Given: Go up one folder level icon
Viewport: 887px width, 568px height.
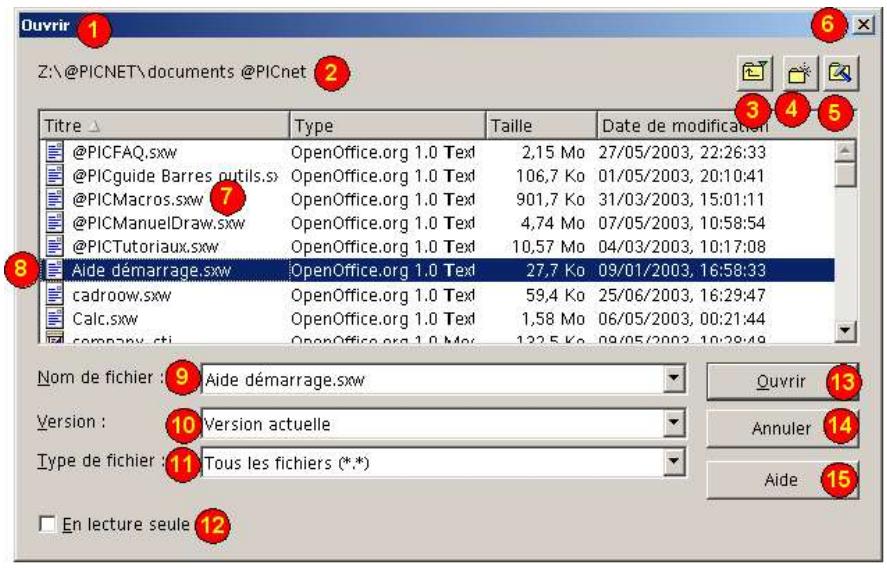Looking at the screenshot, I should pos(755,72).
